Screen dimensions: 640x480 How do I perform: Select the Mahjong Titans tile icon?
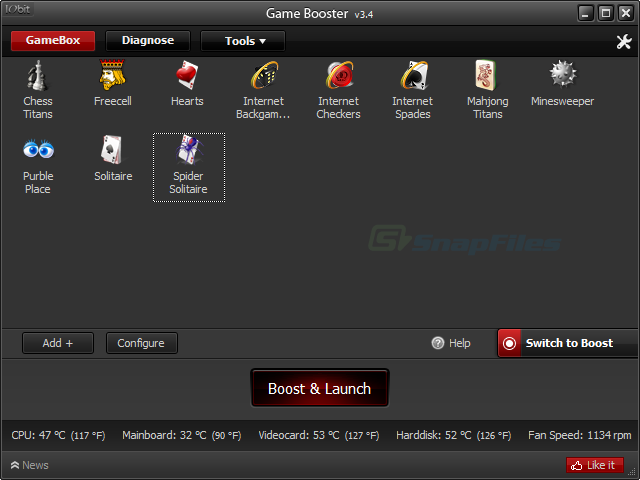[x=486, y=75]
